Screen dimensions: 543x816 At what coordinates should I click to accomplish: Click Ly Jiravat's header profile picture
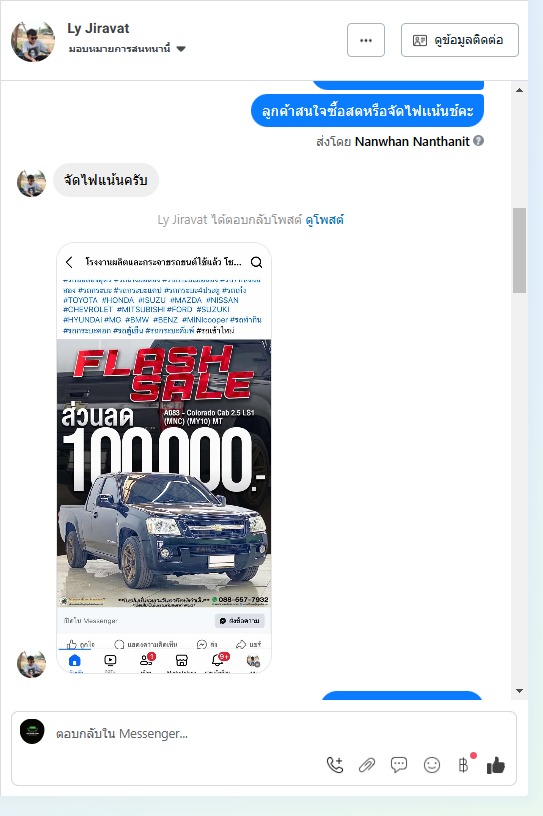(33, 42)
